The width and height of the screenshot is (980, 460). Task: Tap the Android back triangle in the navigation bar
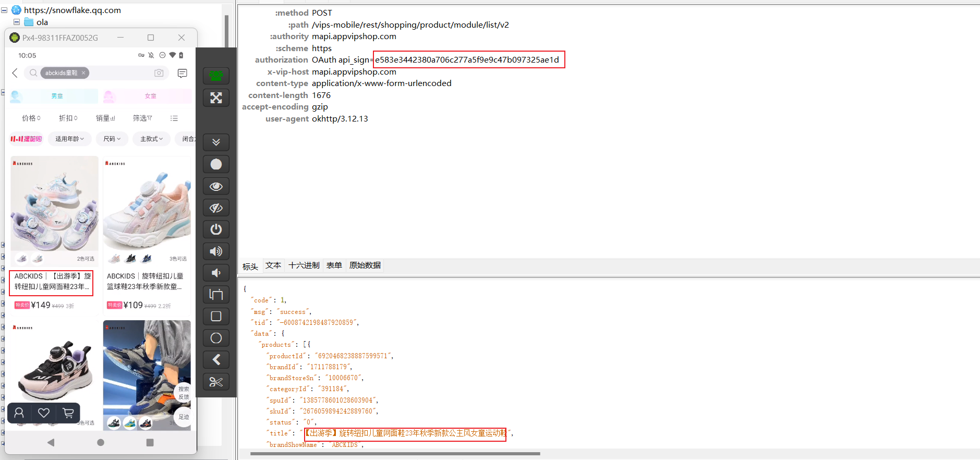pos(51,442)
